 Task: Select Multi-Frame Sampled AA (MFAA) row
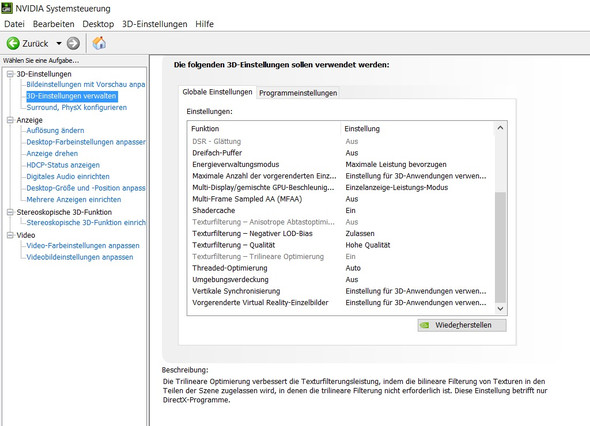(x=341, y=199)
